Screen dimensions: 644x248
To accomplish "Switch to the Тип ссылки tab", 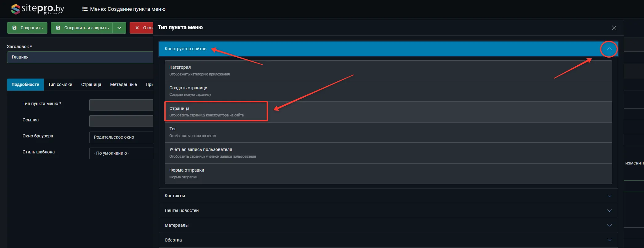I will 60,85.
